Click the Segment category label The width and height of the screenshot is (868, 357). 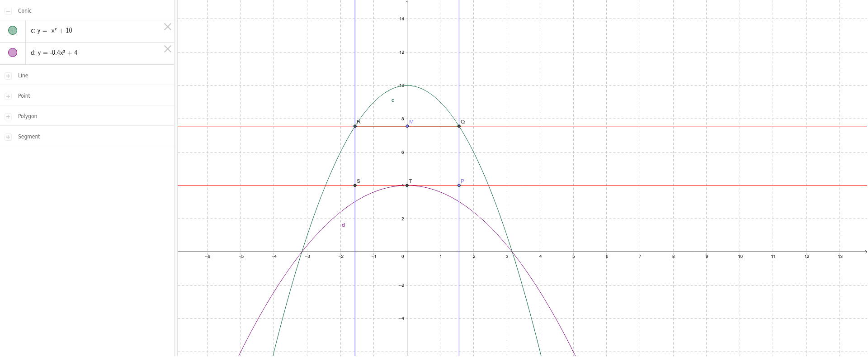(29, 137)
